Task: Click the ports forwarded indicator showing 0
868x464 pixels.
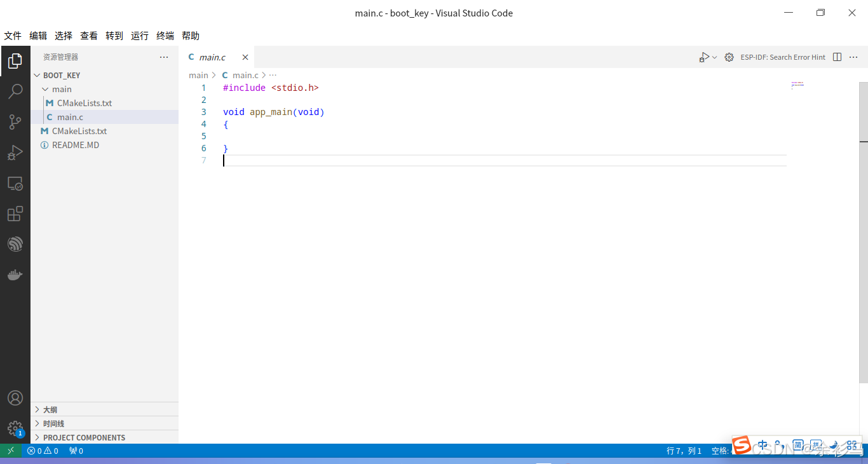Action: tap(76, 451)
